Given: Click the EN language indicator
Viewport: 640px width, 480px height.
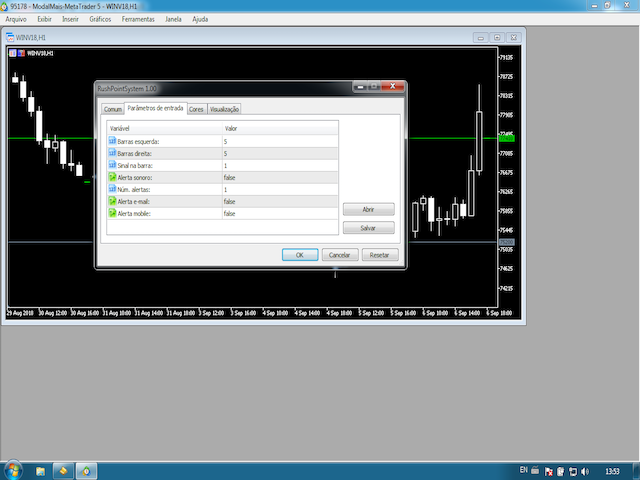Looking at the screenshot, I should point(524,470).
